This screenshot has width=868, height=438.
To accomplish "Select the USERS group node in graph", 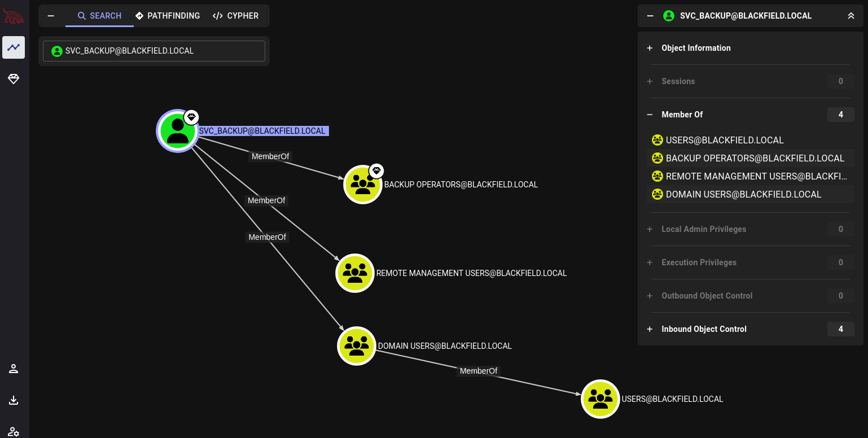I will pyautogui.click(x=600, y=399).
